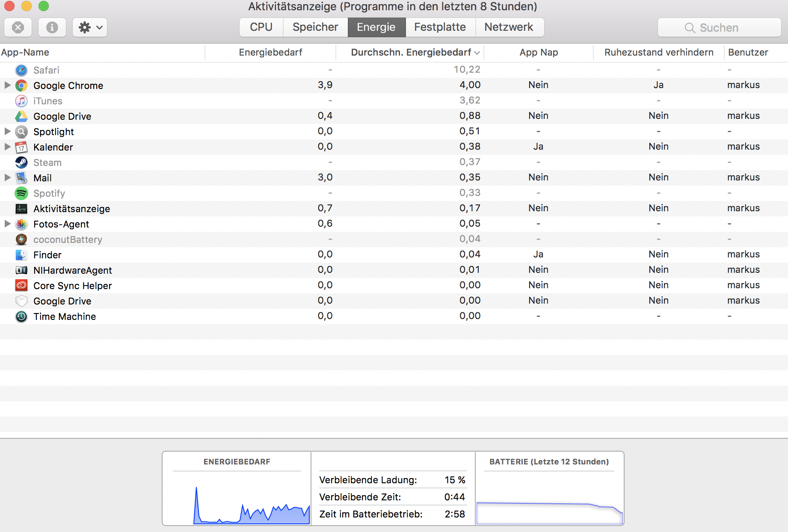Switch to the Speicher tab
This screenshot has height=532, width=788.
(x=315, y=27)
